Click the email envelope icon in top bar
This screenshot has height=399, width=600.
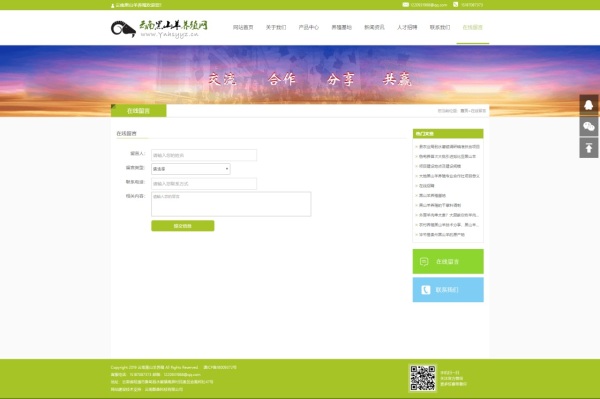click(x=406, y=5)
